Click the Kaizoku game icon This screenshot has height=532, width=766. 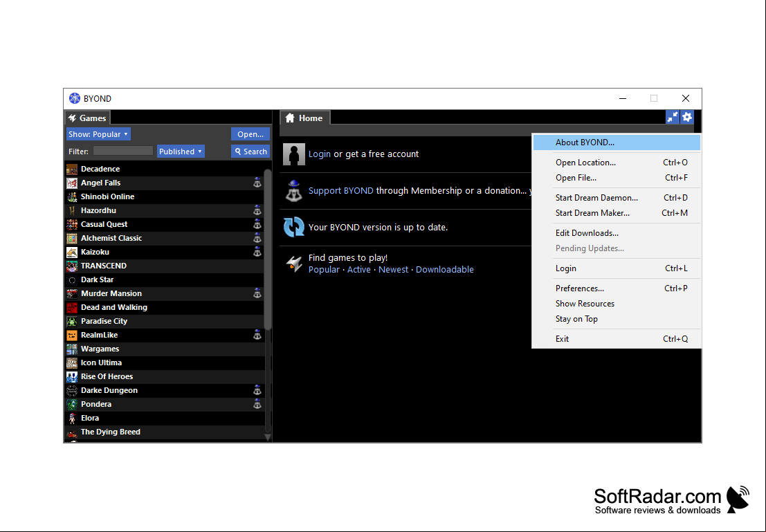[x=72, y=253]
